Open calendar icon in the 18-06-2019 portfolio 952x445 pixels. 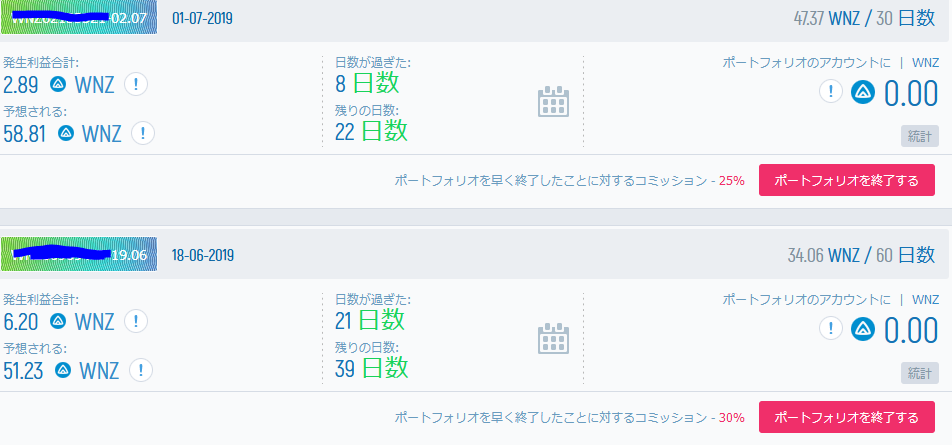553,338
